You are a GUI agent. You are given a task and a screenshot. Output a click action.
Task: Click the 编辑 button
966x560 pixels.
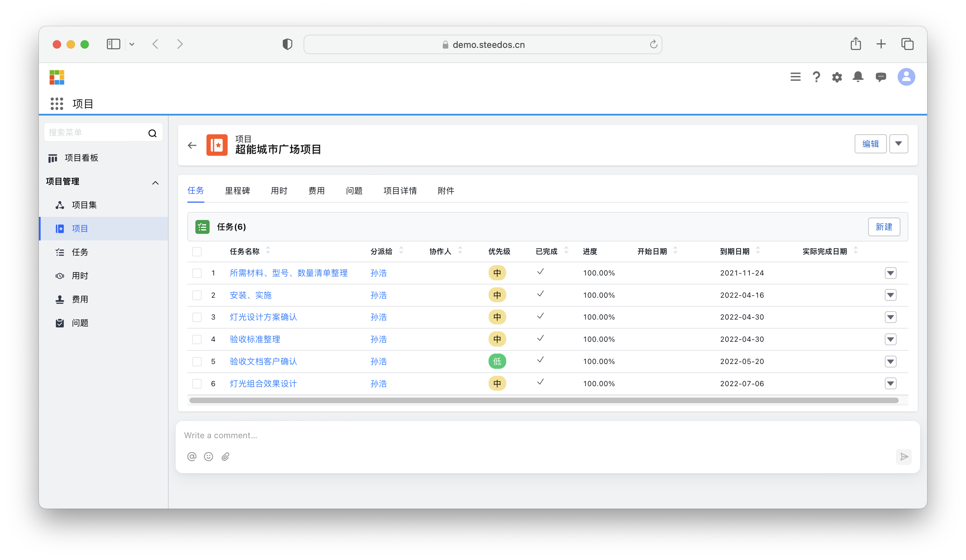click(870, 144)
